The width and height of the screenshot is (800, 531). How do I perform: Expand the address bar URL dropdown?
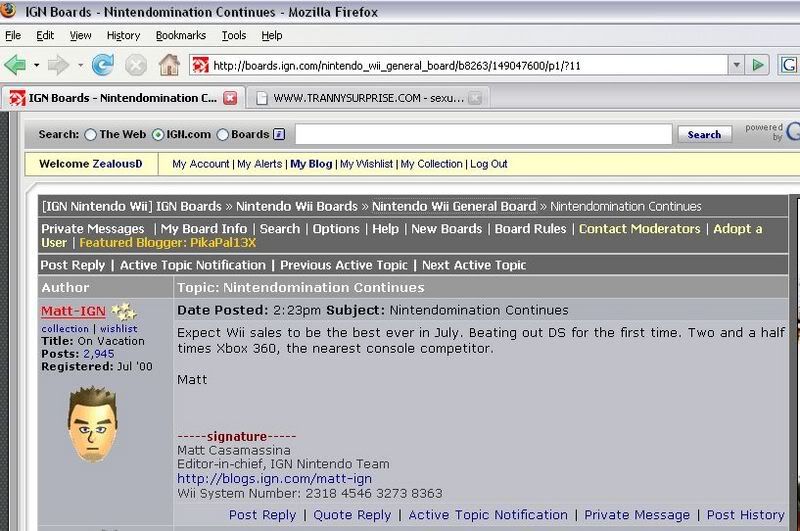click(736, 65)
